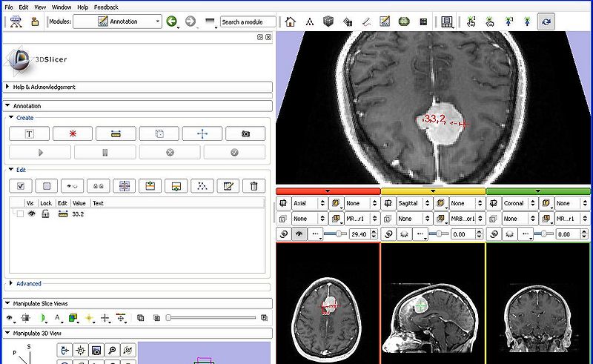593x364 pixels.
Task: Toggle Sagittal slice visibility eye button
Action: pyautogui.click(x=404, y=234)
